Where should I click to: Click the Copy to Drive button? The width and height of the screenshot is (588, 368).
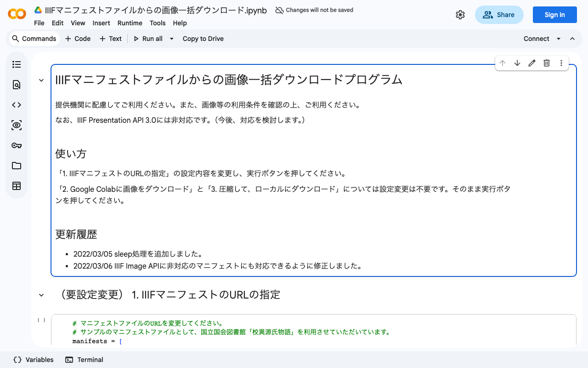203,39
